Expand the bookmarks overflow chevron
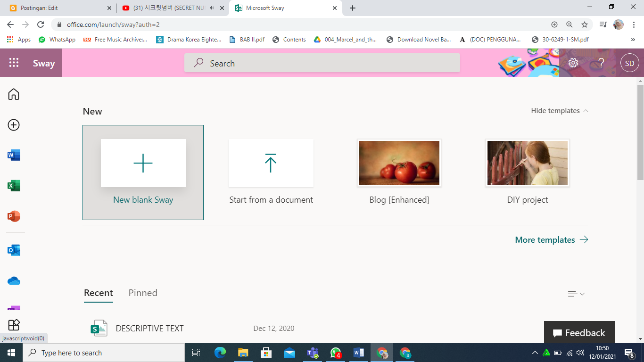Screen dimensions: 644x362 633,39
